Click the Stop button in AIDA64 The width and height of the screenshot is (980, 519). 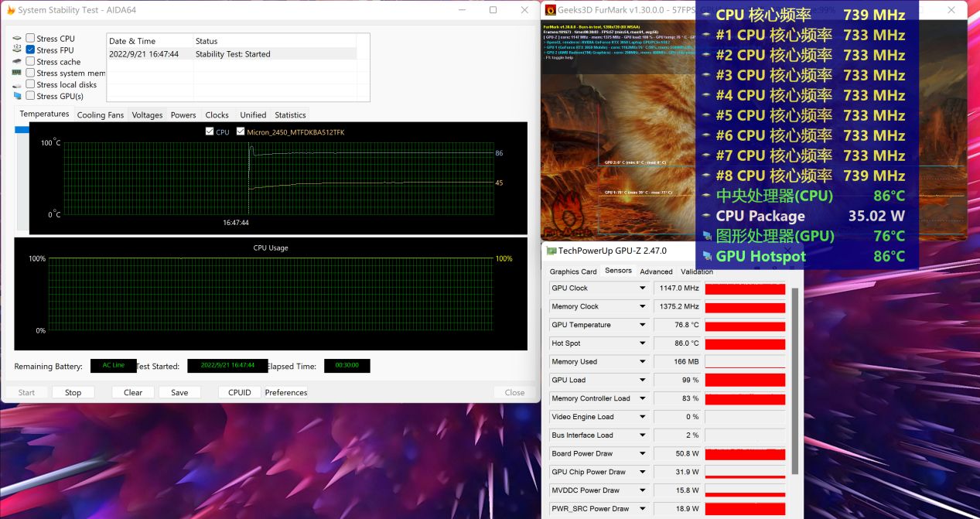73,392
